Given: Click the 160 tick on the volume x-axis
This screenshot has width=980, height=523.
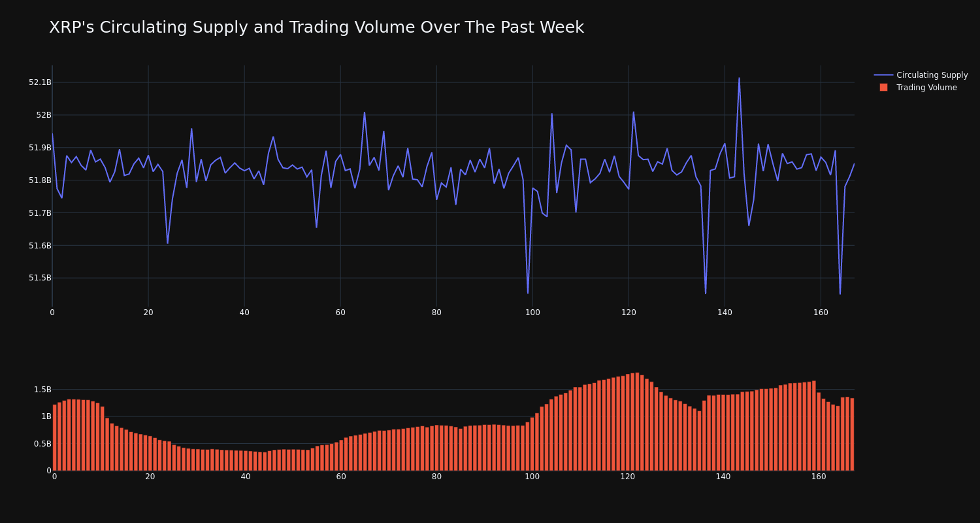Looking at the screenshot, I should (x=819, y=477).
